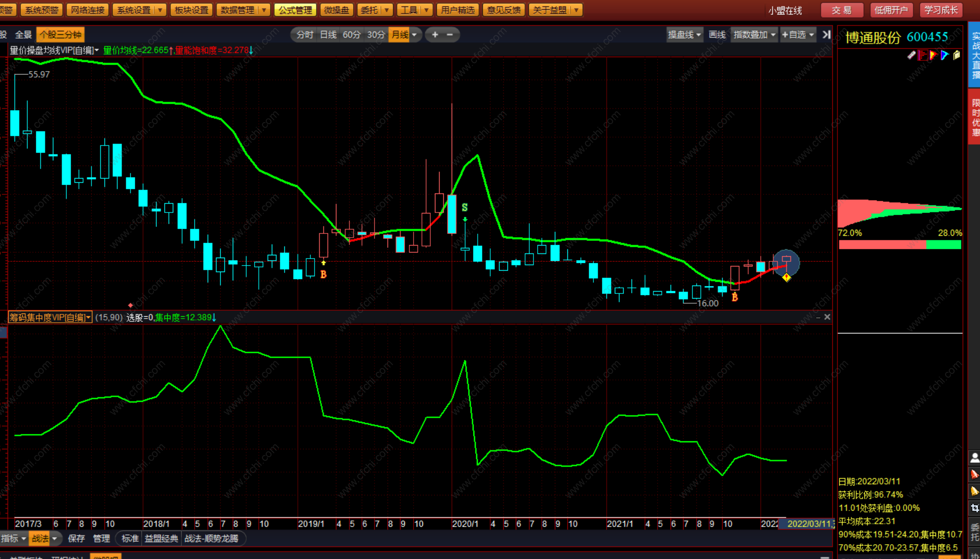Viewport: 980px width, 559px height.
Task: Toggle 个股三分钟 view
Action: click(x=60, y=34)
